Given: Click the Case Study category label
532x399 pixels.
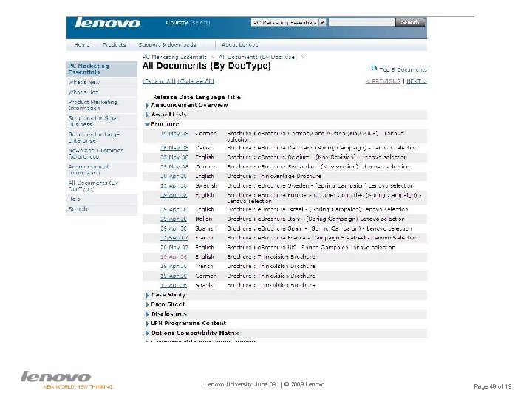Looking at the screenshot, I should tap(168, 295).
